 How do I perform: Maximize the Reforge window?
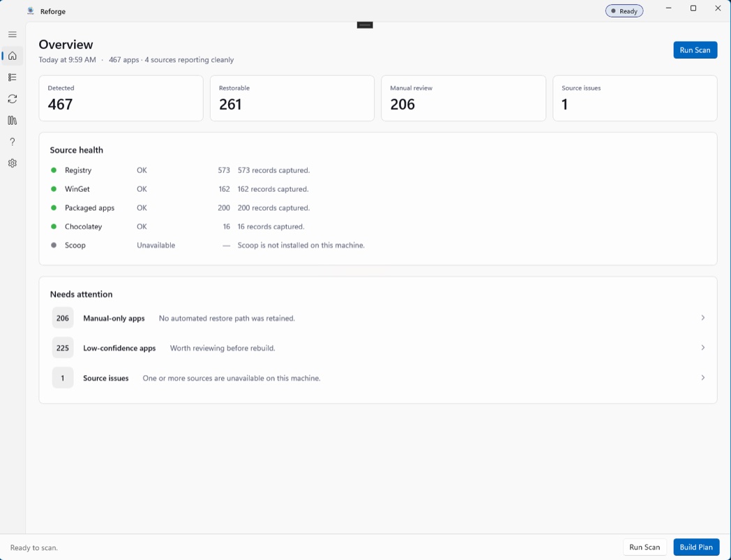click(693, 8)
